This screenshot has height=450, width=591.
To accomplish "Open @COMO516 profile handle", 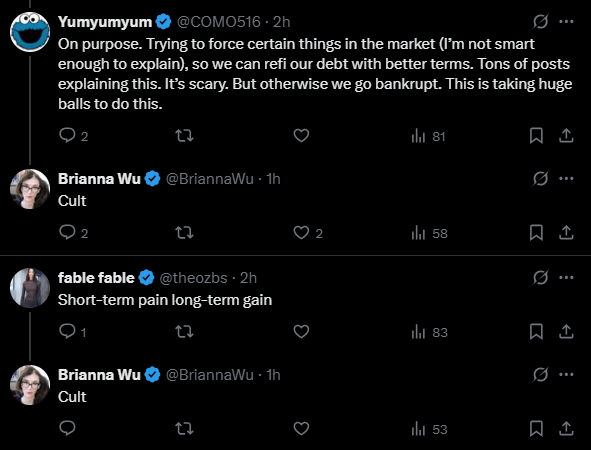I will pos(219,22).
